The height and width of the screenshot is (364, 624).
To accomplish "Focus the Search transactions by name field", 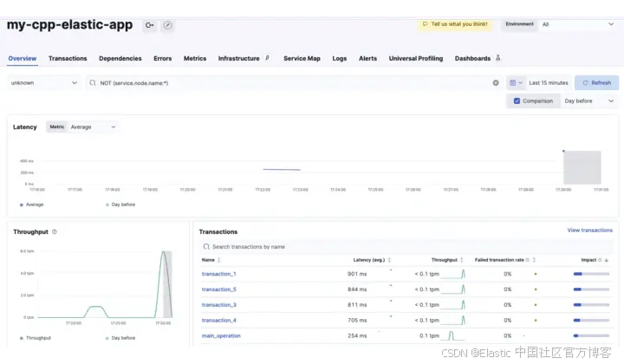I will (x=406, y=247).
